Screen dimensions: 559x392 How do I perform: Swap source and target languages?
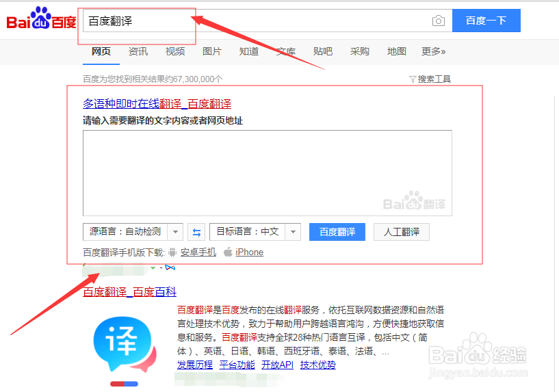pyautogui.click(x=196, y=233)
